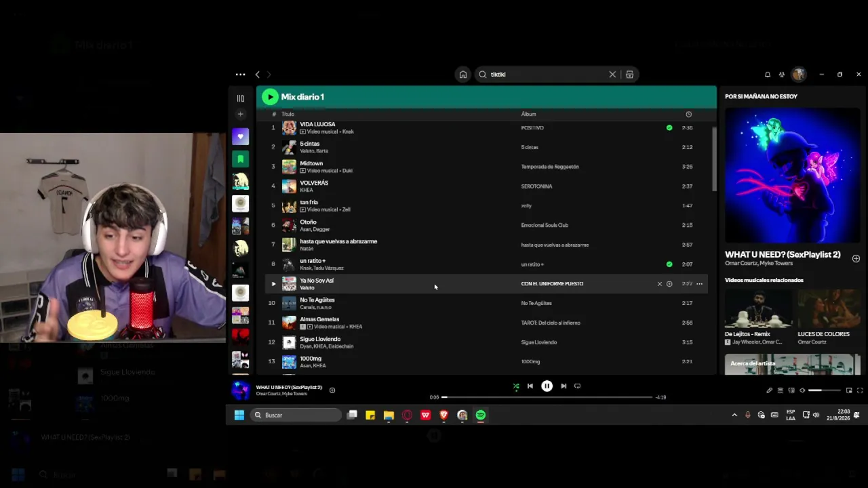Open more options for Ya No Soy Así
Viewport: 868px width, 488px height.
699,284
